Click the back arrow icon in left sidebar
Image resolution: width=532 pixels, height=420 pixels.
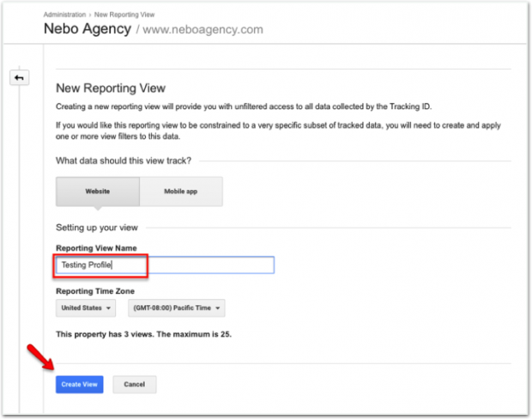[x=19, y=78]
